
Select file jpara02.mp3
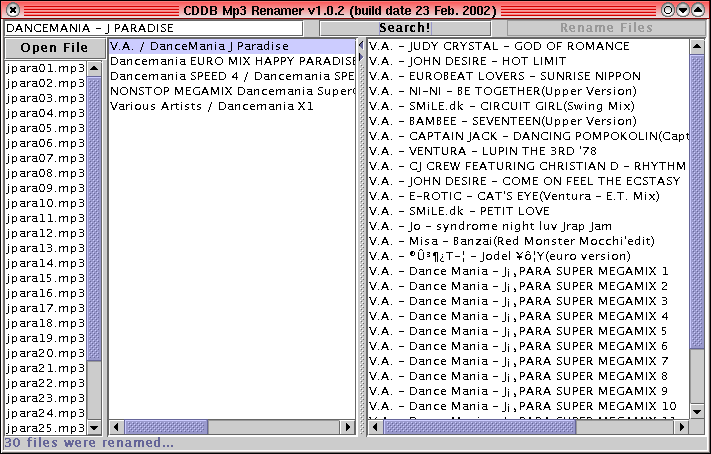tap(45, 83)
